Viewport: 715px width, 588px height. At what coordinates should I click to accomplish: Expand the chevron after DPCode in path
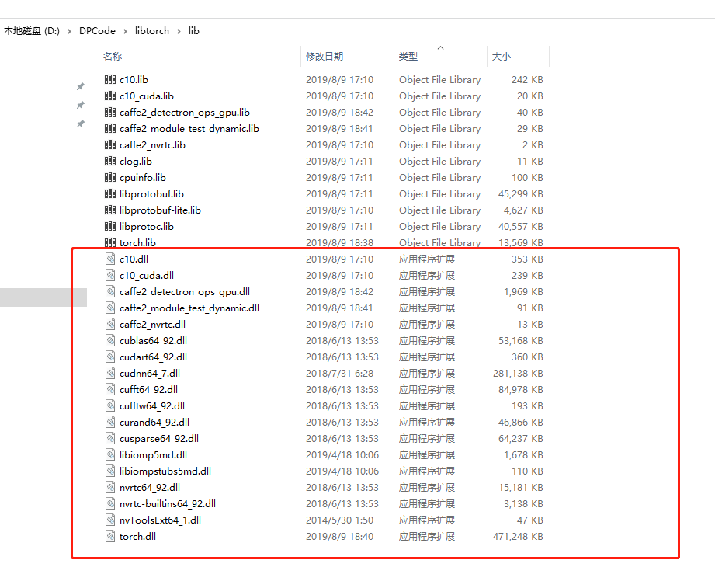(125, 31)
